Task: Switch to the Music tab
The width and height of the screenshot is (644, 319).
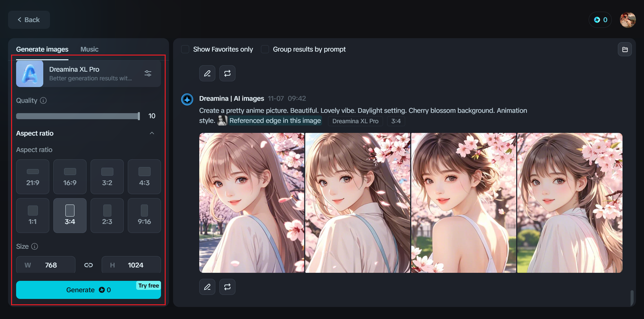Action: click(90, 49)
